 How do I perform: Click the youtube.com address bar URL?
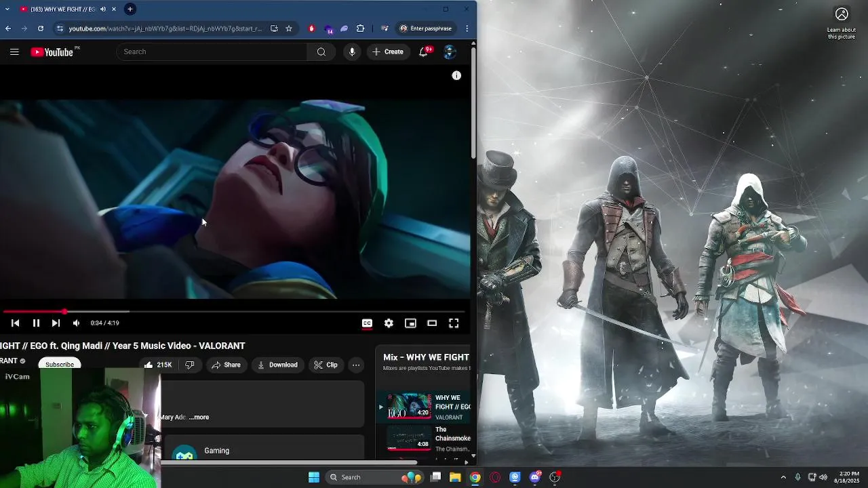[x=165, y=28]
